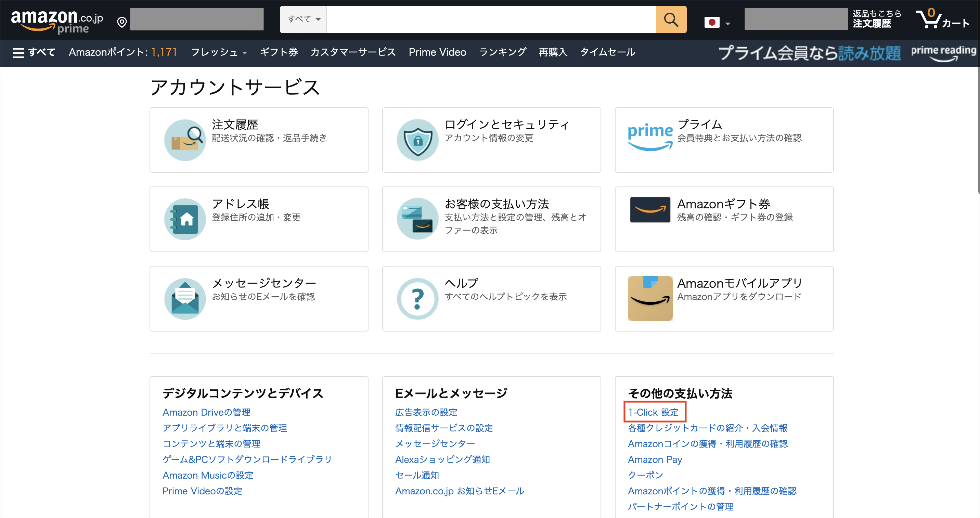Open Prime Video in navigation bar
This screenshot has height=518, width=980.
pos(438,52)
